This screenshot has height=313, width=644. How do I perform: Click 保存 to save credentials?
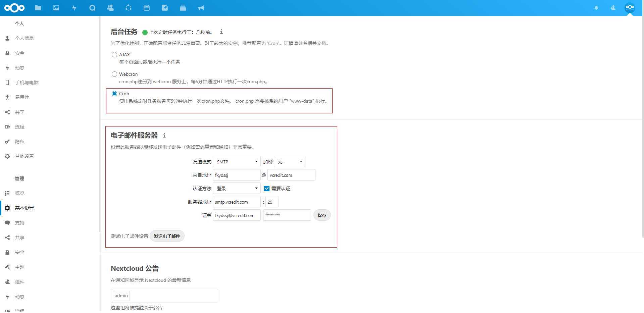click(x=322, y=215)
